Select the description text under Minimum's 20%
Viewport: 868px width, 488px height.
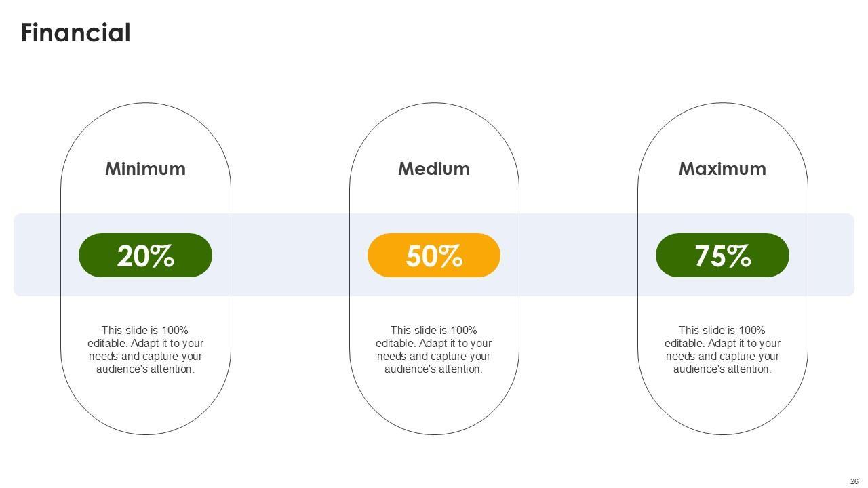coord(145,350)
